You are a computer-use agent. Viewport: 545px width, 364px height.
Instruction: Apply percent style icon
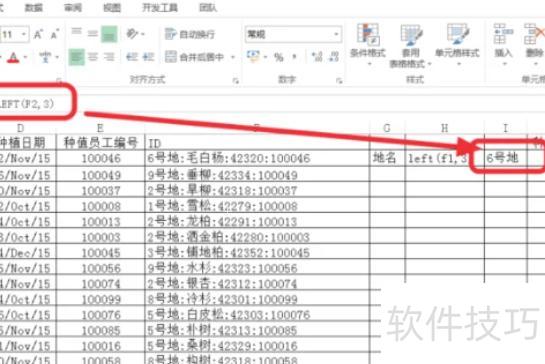pyautogui.click(x=279, y=57)
